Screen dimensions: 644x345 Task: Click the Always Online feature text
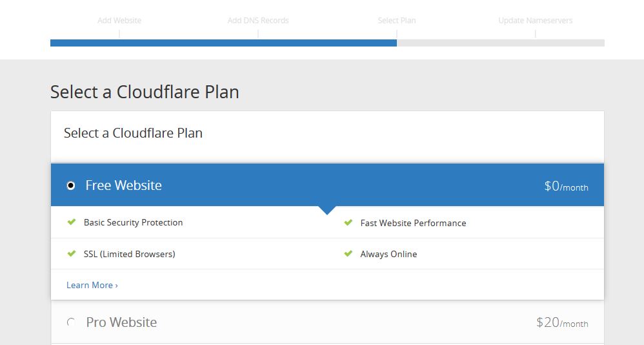click(x=388, y=254)
